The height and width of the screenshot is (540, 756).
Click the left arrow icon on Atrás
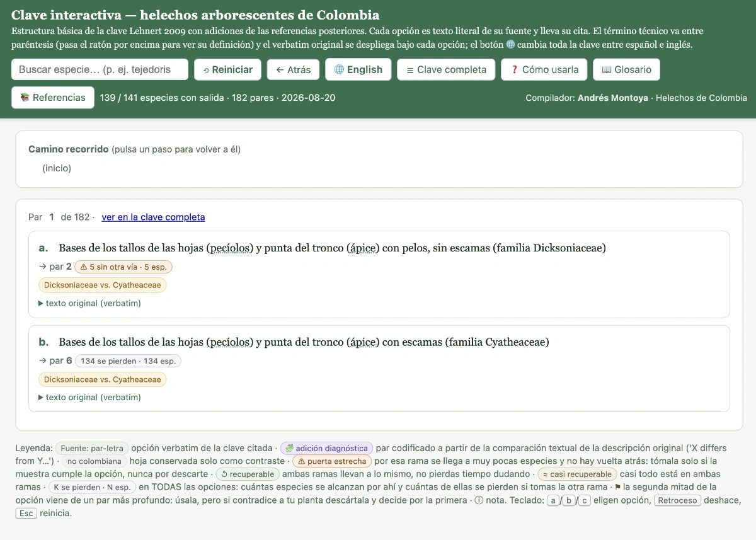click(280, 69)
